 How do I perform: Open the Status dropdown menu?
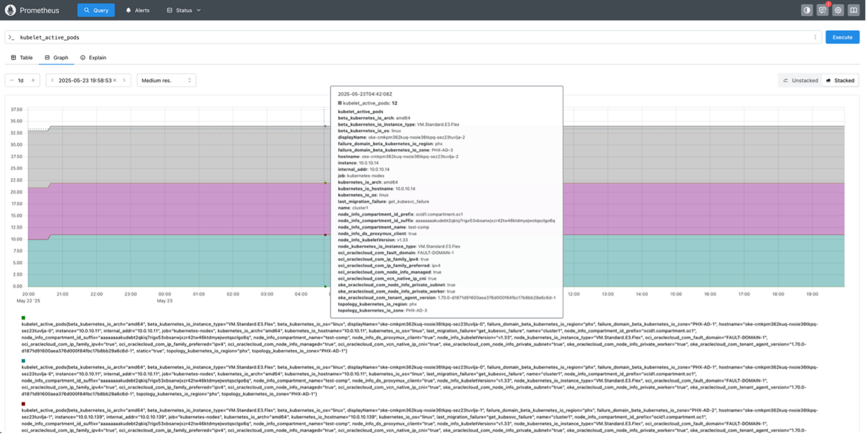point(183,10)
